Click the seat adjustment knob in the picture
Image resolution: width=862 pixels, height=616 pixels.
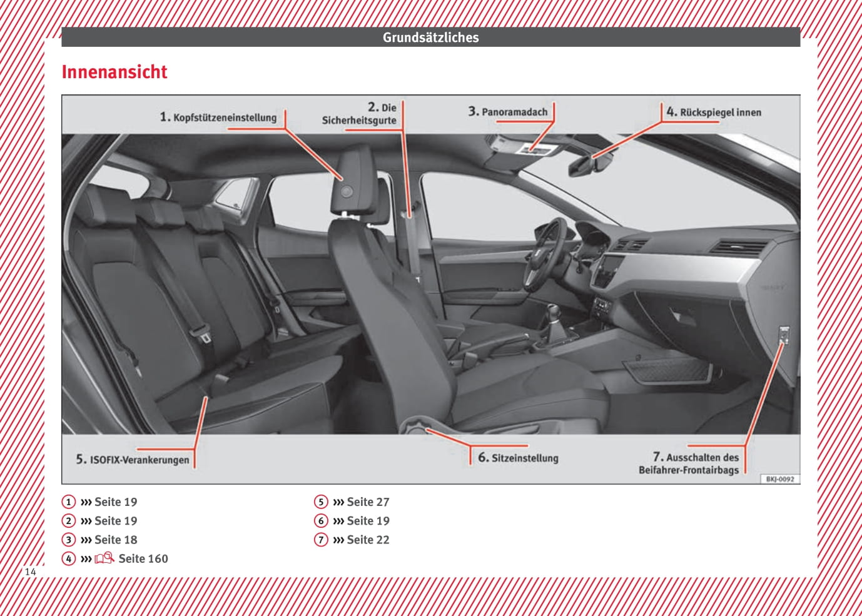click(413, 427)
